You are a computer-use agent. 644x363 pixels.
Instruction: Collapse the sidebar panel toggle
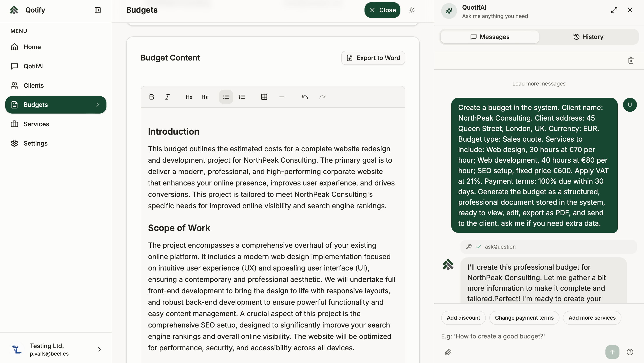point(97,10)
